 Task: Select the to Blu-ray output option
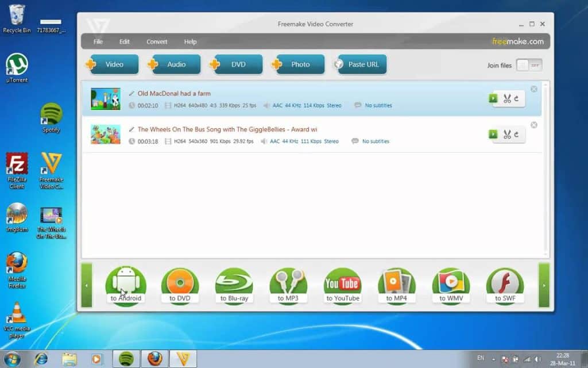234,286
